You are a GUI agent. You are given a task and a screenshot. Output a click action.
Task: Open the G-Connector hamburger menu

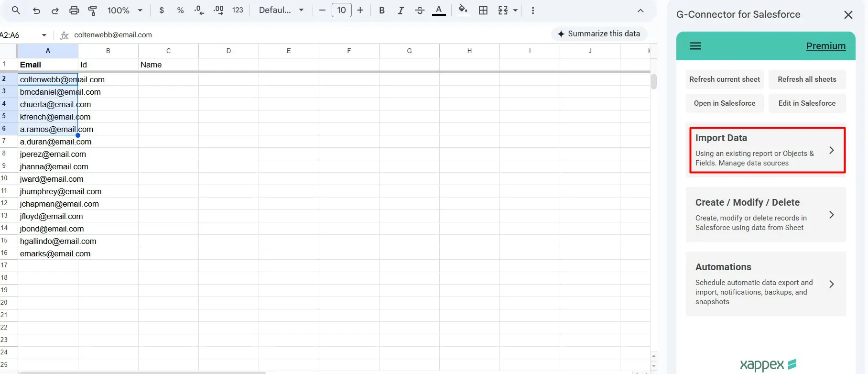pyautogui.click(x=695, y=46)
